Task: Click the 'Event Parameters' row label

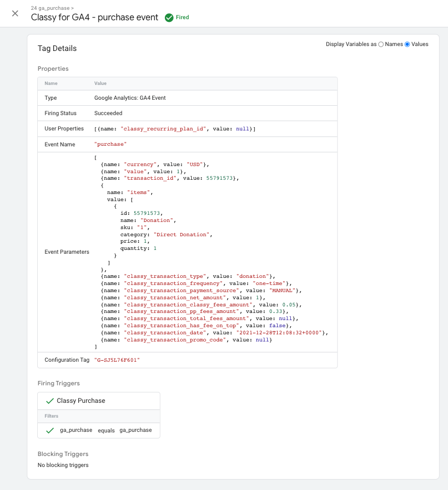Action: pyautogui.click(x=67, y=252)
